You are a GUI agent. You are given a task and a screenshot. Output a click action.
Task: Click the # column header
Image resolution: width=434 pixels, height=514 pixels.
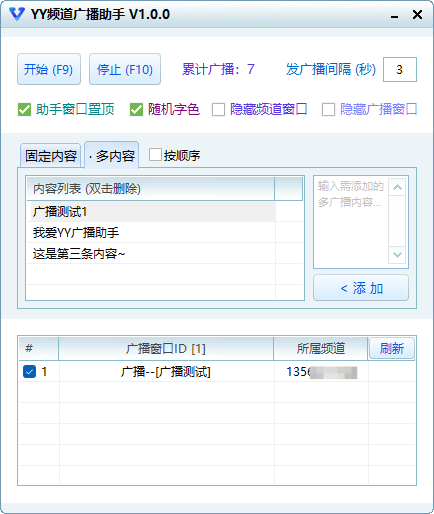click(39, 349)
